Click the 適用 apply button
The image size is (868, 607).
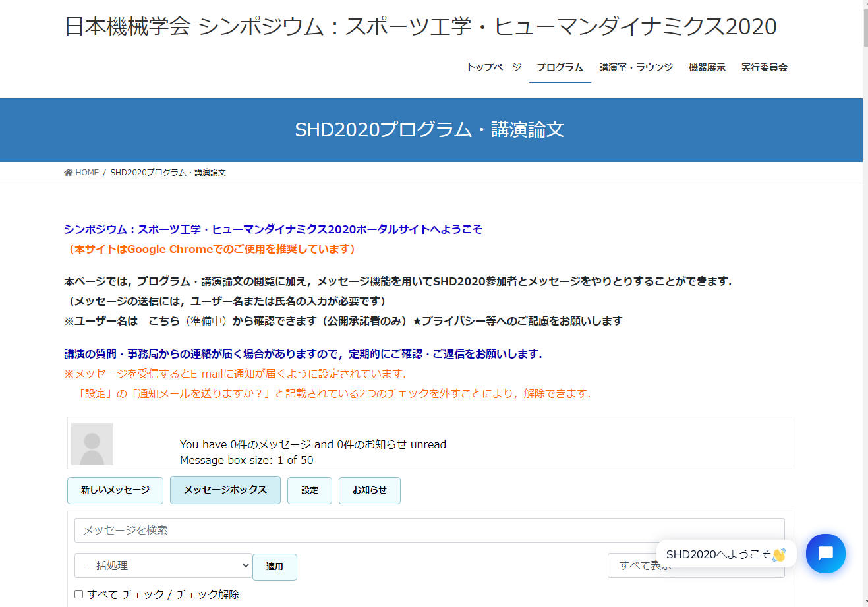[x=275, y=567]
